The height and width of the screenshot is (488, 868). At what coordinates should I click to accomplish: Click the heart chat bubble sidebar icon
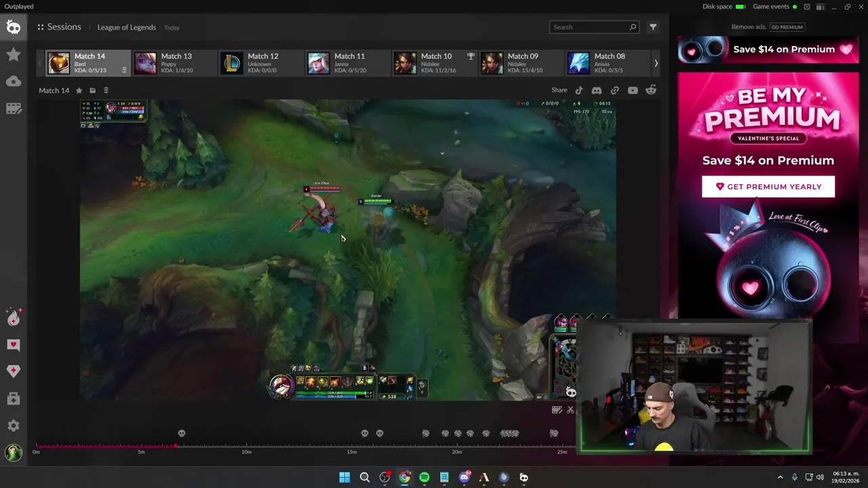(x=14, y=344)
